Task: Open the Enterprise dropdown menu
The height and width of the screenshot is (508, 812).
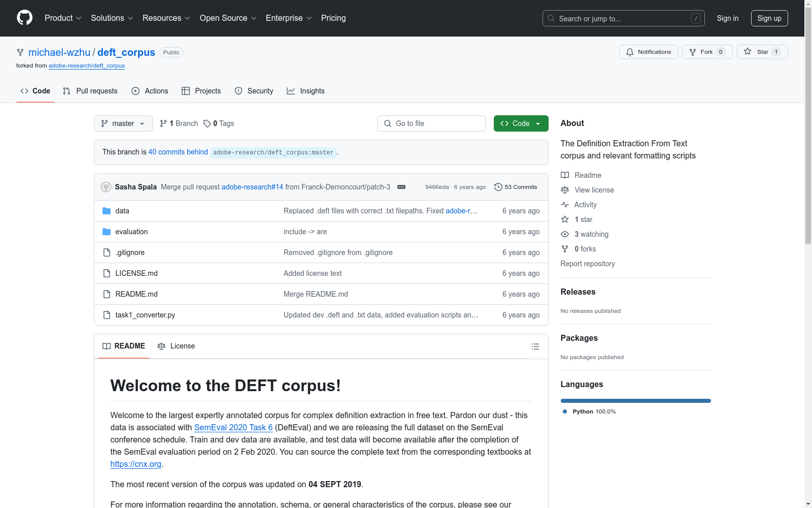Action: pyautogui.click(x=289, y=18)
